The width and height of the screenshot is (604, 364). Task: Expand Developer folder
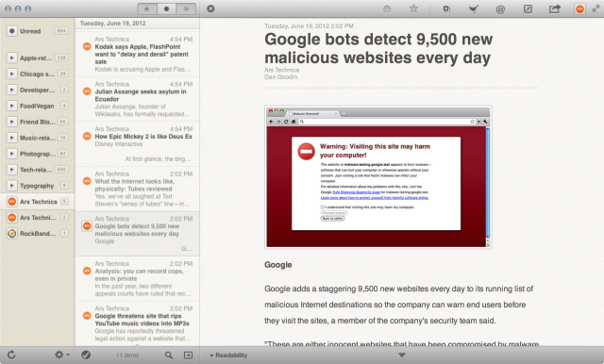click(12, 90)
